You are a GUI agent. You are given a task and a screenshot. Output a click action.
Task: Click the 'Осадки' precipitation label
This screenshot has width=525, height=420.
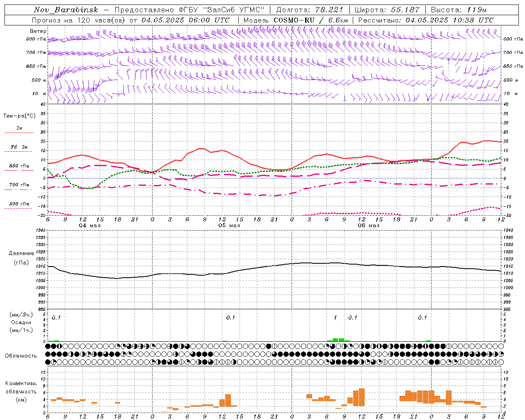click(21, 322)
